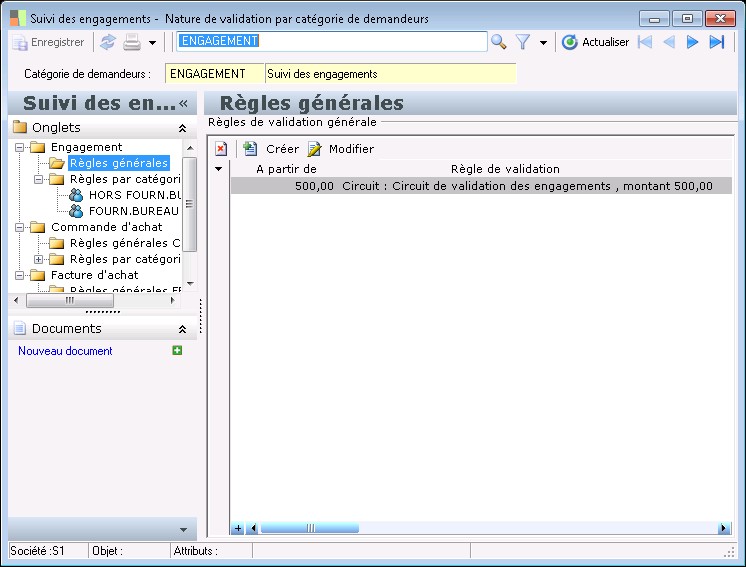Expand Règles par catégorie under Commande d'achat
746x567 pixels.
click(x=39, y=259)
